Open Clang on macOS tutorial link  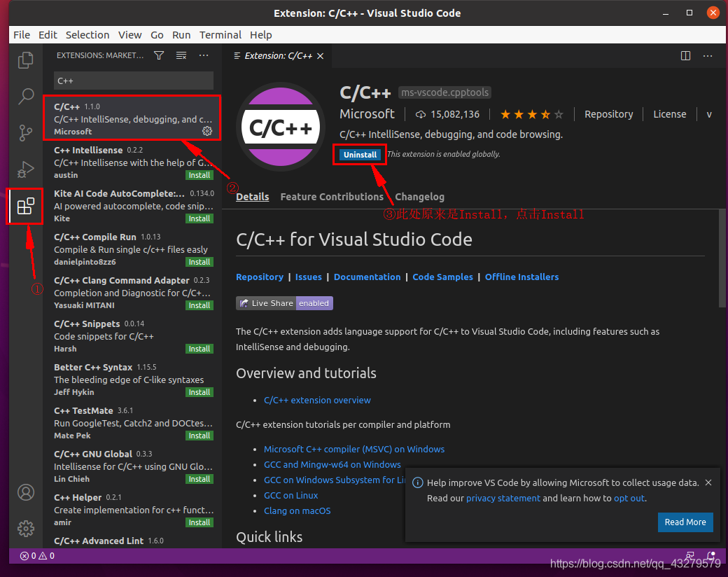297,510
